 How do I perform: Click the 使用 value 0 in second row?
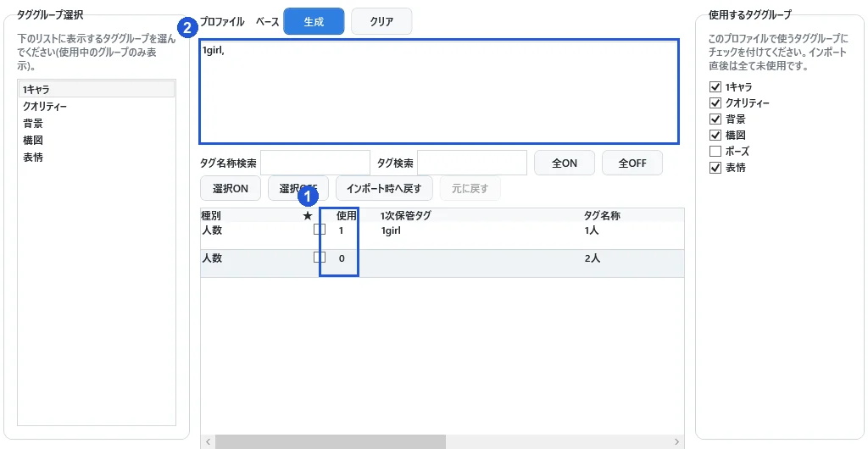342,258
